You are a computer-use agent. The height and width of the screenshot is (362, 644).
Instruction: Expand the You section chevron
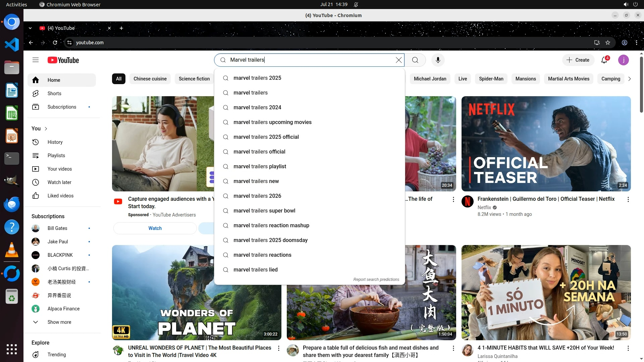tap(46, 129)
